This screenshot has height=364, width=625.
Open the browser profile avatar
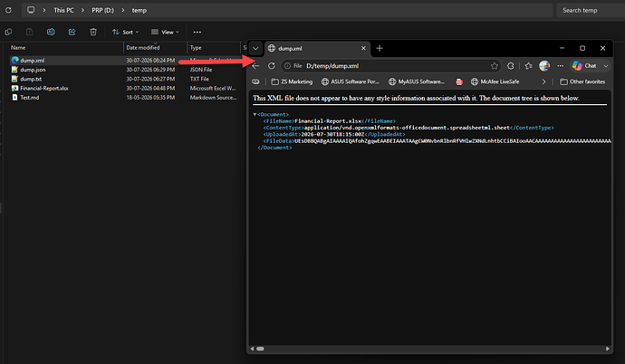(x=544, y=66)
